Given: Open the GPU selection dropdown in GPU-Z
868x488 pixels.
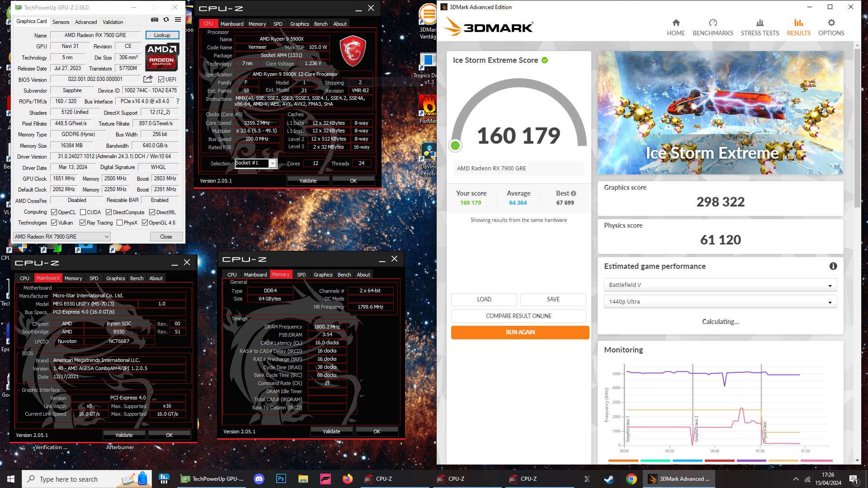Looking at the screenshot, I should click(x=61, y=236).
